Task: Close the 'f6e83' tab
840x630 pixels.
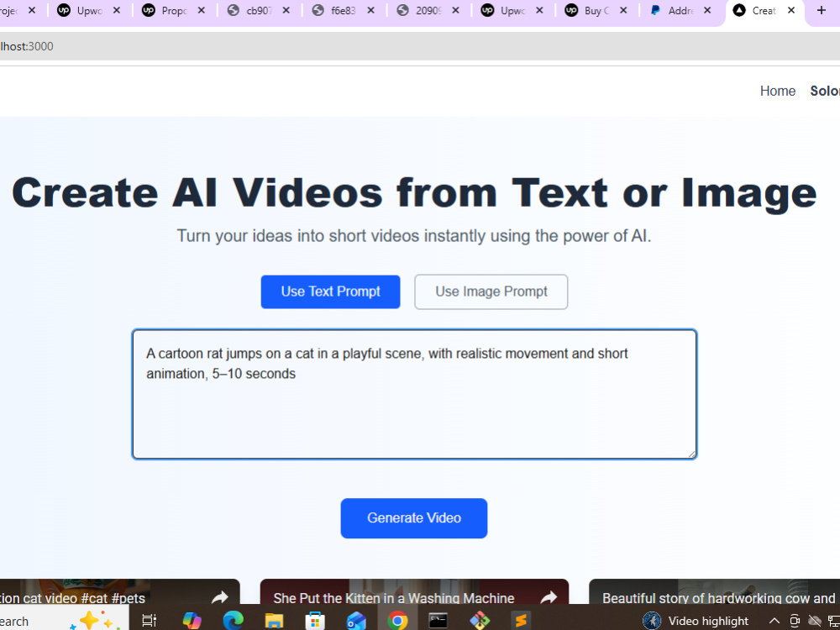Action: [370, 10]
